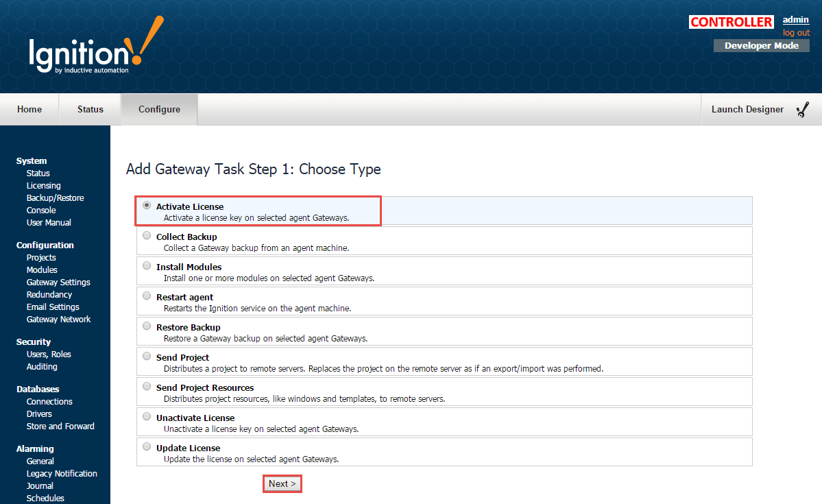Screen dimensions: 822x504
Task: Click the Security sidebar heading
Action: click(34, 342)
